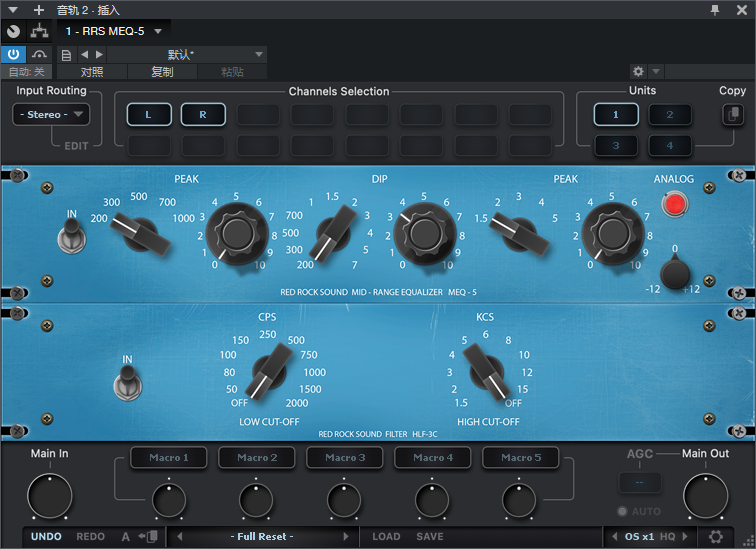Toggle the red ANALOG indicator button

[x=677, y=205]
